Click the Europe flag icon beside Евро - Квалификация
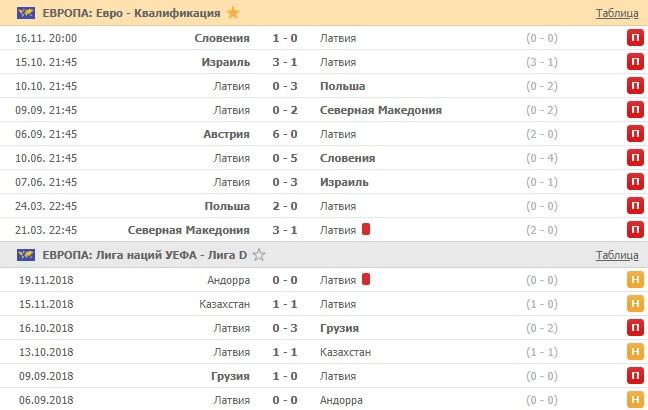This screenshot has width=648, height=410. point(23,13)
